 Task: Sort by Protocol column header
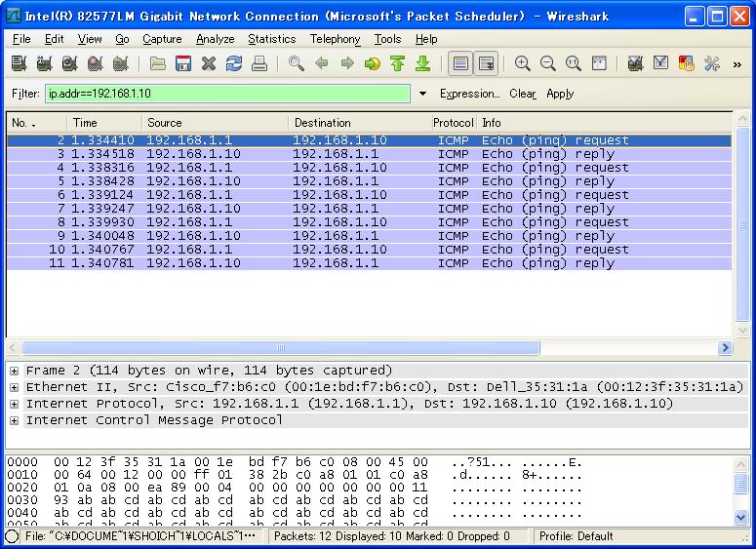[454, 123]
